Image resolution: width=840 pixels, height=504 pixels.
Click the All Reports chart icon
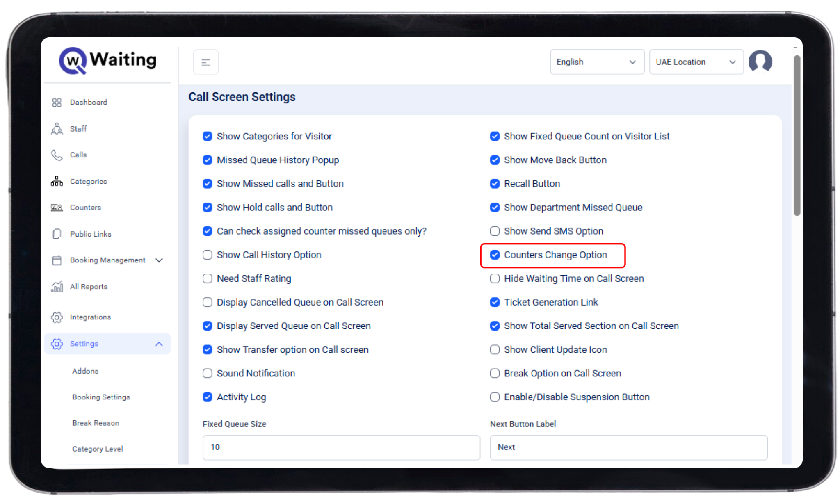[57, 287]
